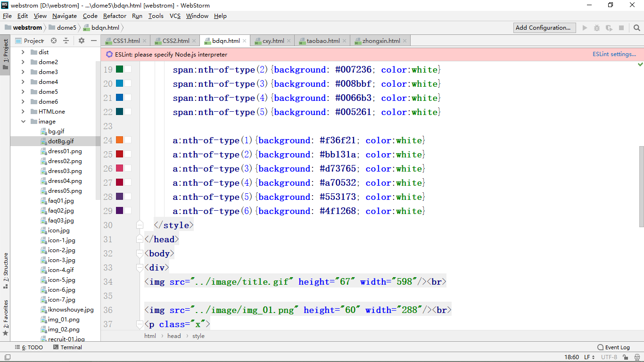Click Add Configuration button
Image resolution: width=644 pixels, height=362 pixels.
pyautogui.click(x=545, y=28)
